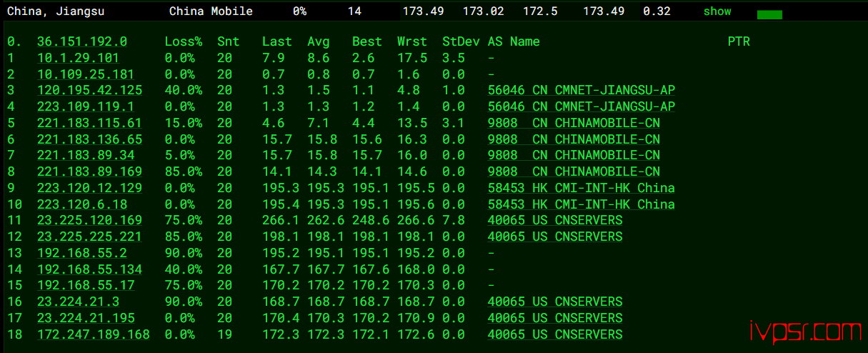
Task: Select the 10.109.25.181 address link
Action: click(86, 74)
